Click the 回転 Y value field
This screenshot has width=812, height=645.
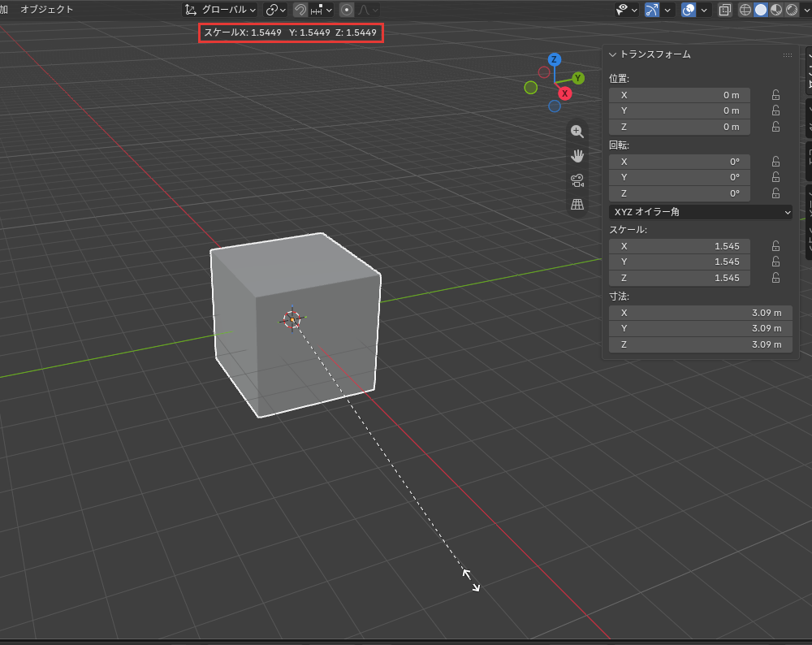point(680,177)
